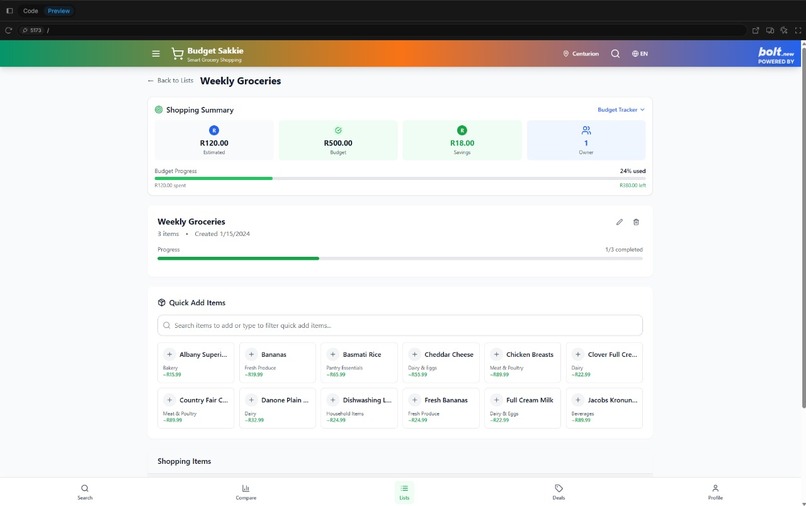The image size is (806, 506).
Task: Reload the preview page
Action: point(8,30)
